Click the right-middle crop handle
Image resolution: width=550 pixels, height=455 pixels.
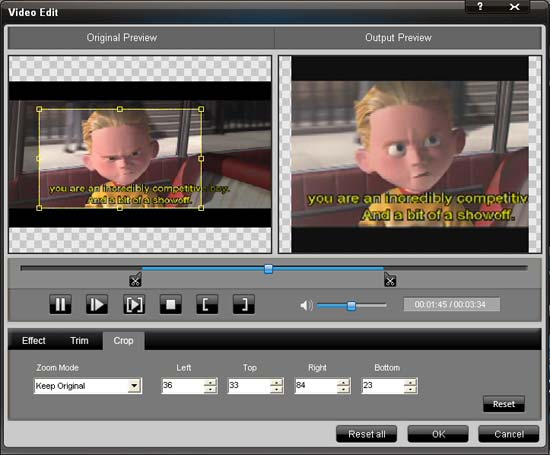(201, 159)
